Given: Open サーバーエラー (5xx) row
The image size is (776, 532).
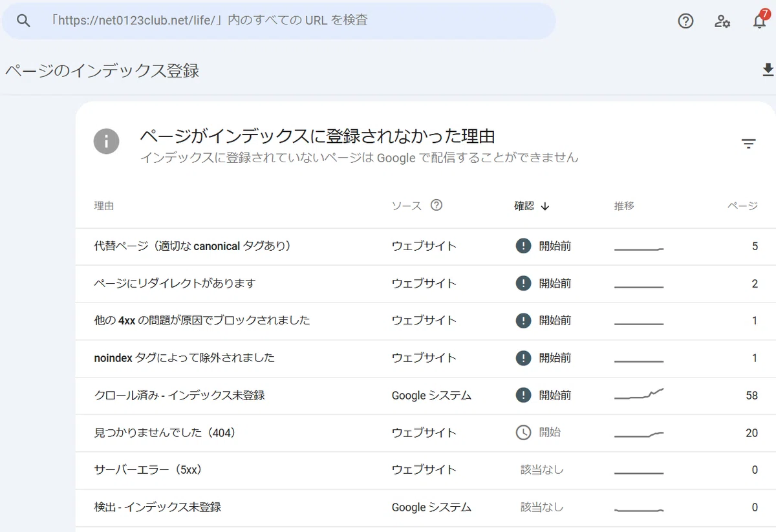Looking at the screenshot, I should pyautogui.click(x=426, y=470).
